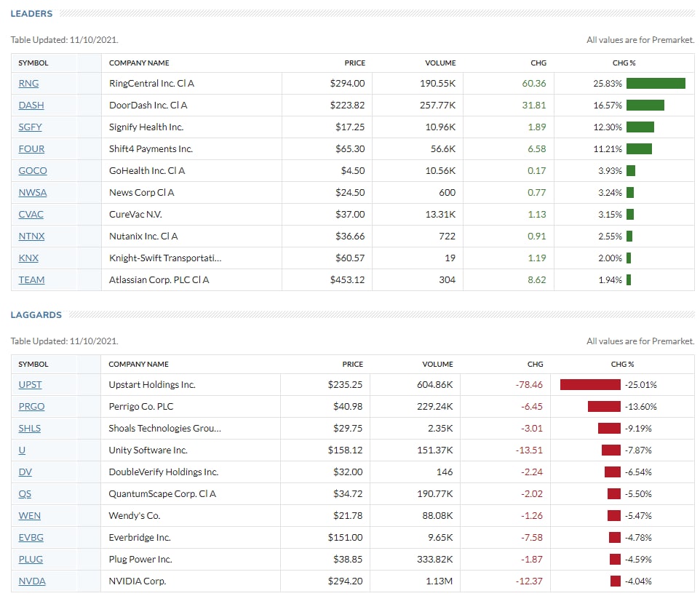Open the QS ticker link
The image size is (700, 596).
click(25, 494)
